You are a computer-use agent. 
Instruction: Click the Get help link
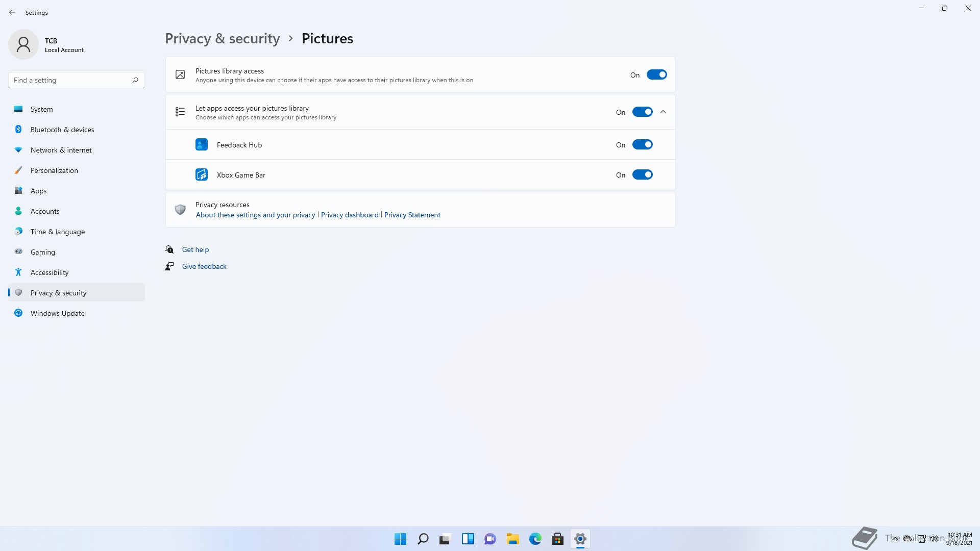coord(195,249)
